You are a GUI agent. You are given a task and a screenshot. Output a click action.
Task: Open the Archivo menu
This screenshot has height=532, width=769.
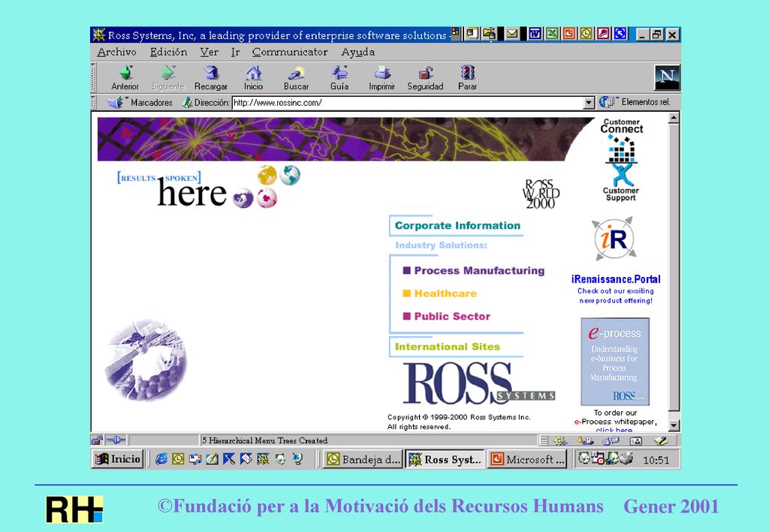[x=116, y=52]
